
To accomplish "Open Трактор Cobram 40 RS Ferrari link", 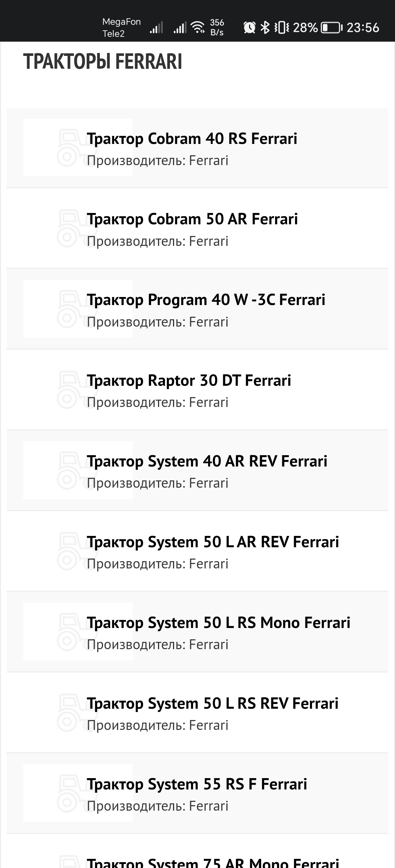I will pos(192,139).
